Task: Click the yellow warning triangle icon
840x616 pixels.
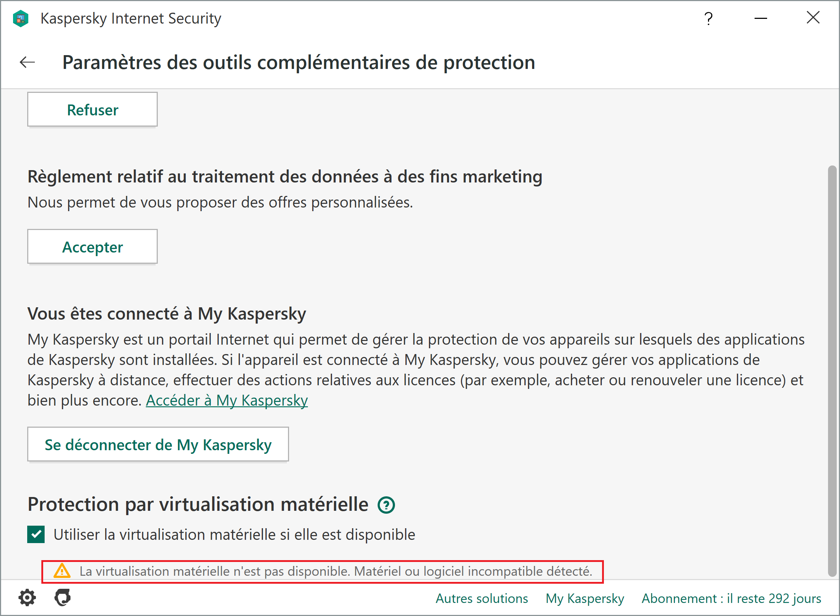Action: (x=62, y=571)
